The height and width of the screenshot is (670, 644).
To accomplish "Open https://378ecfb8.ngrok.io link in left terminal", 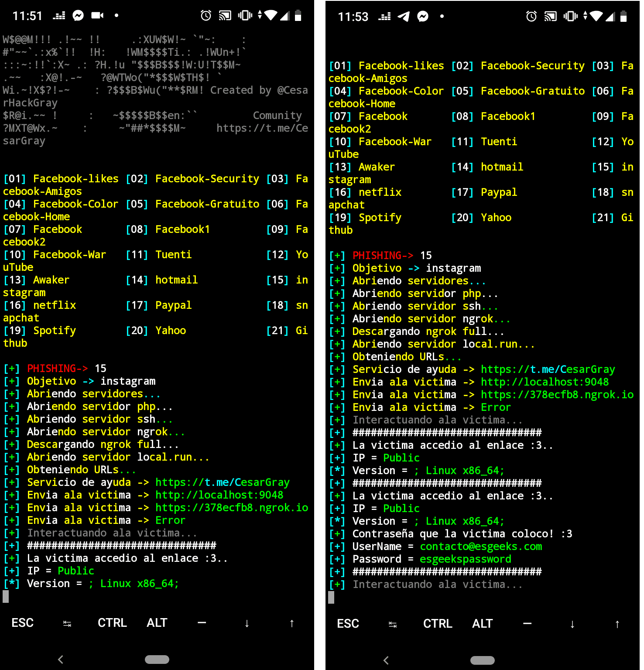I will point(232,508).
